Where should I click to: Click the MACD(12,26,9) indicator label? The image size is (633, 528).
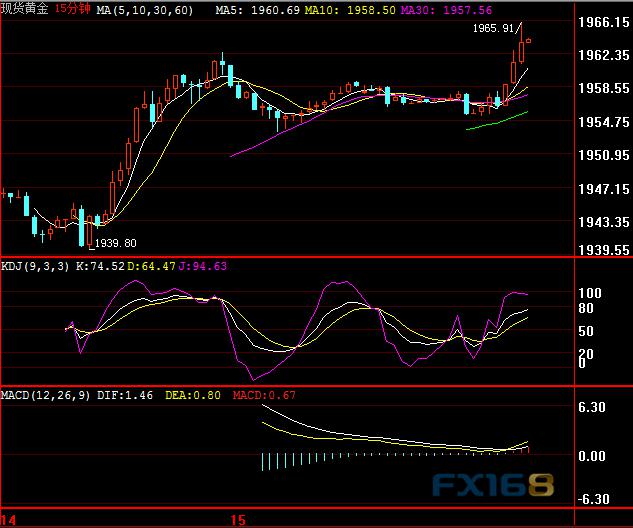click(46, 395)
